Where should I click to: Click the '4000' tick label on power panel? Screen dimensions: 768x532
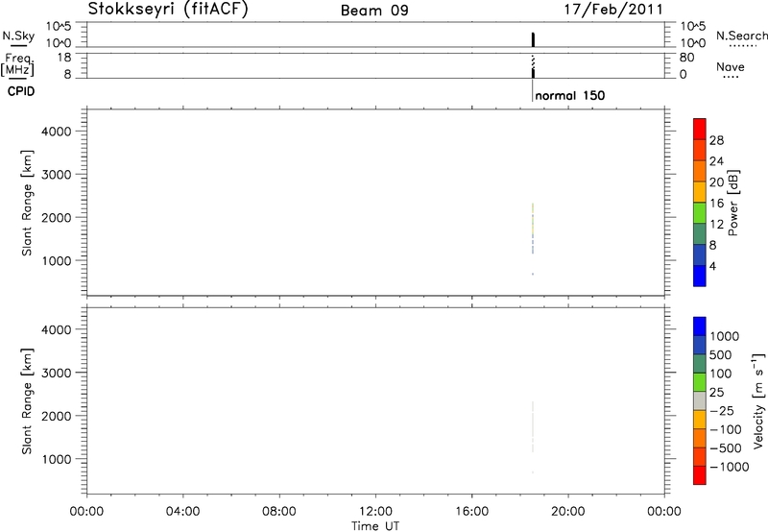57,132
